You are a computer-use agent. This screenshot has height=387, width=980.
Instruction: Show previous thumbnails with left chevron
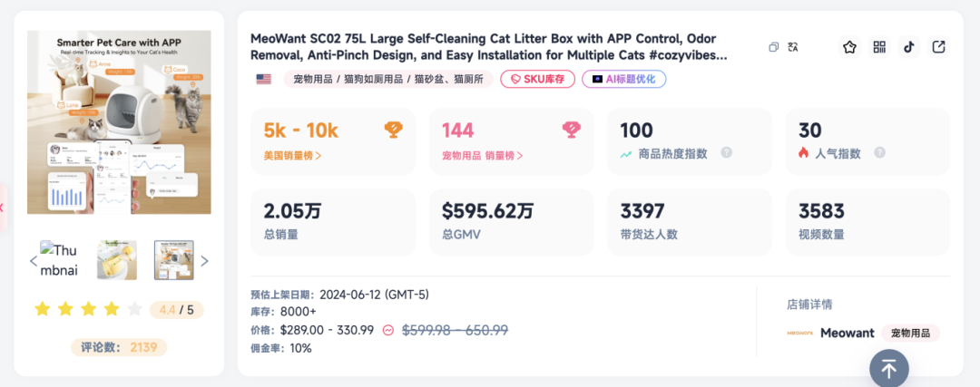point(34,261)
